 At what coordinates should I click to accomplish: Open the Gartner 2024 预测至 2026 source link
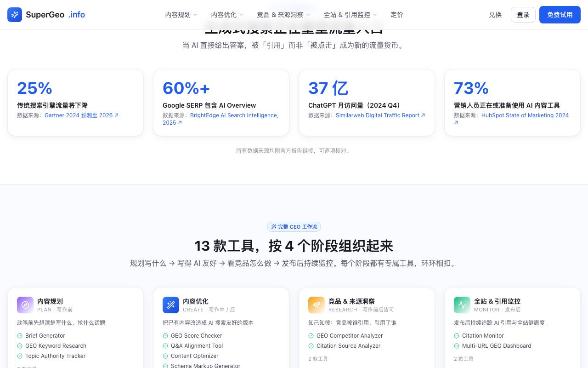pos(81,115)
